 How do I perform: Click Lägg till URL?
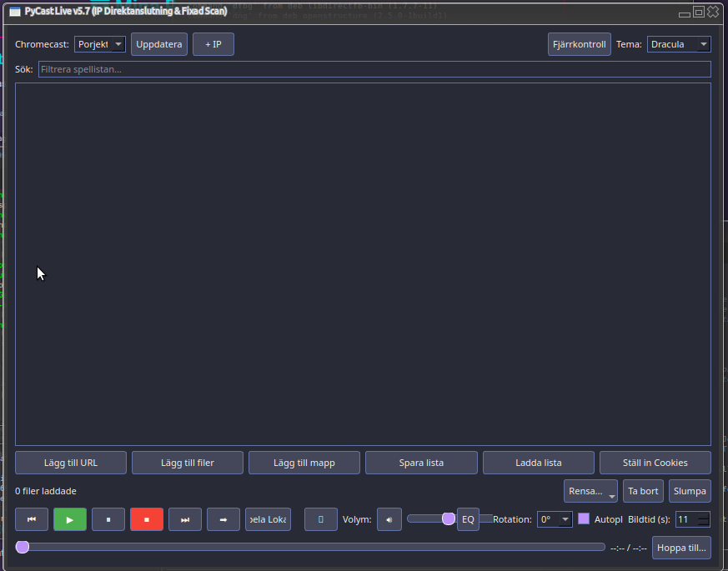[71, 463]
